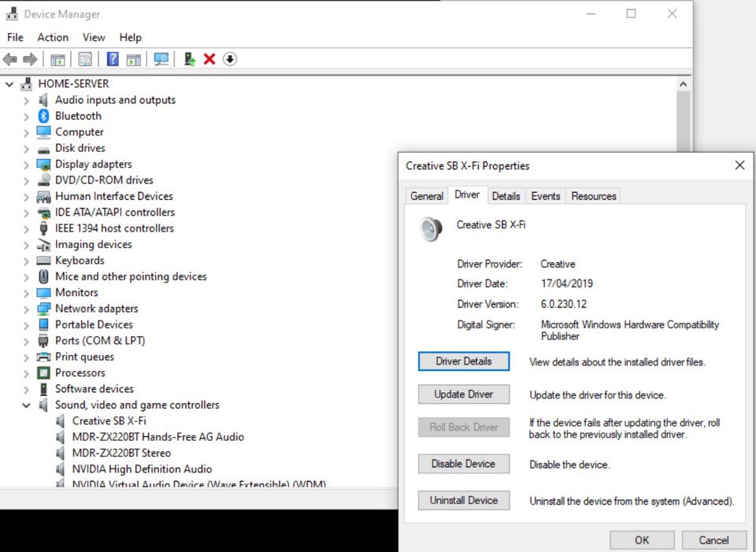Click the Driver Details button

[x=463, y=361]
